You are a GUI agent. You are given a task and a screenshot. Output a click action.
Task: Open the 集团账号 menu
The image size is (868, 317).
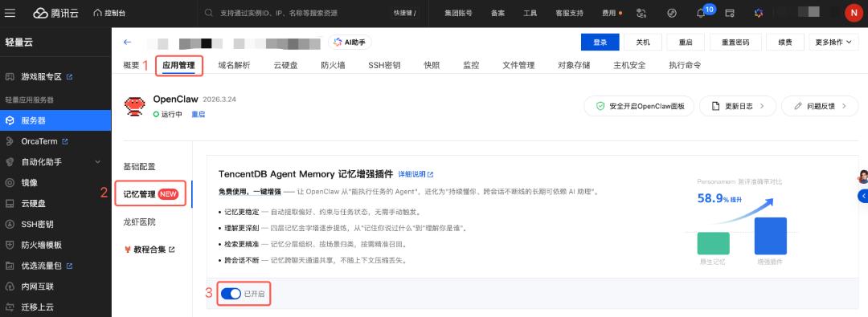tap(458, 13)
